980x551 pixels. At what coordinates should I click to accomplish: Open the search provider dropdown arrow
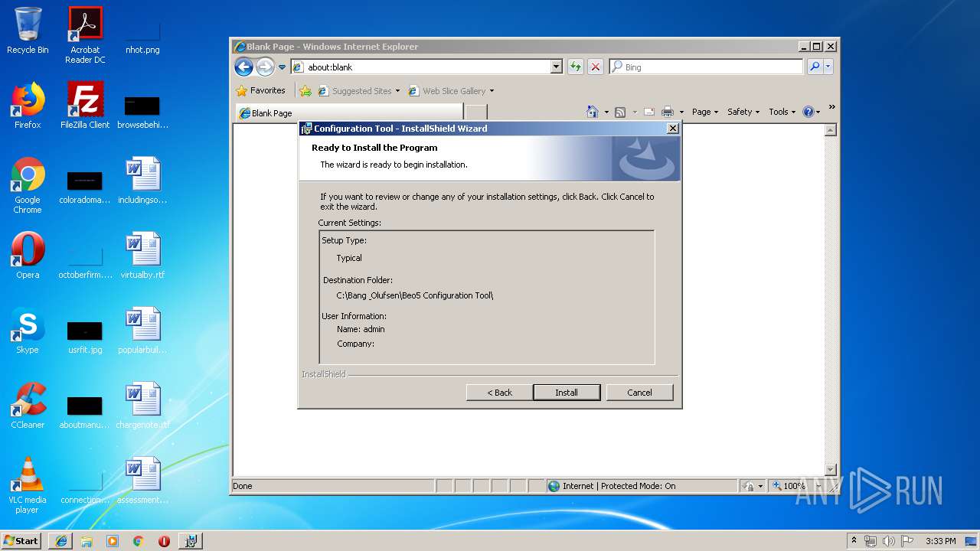click(x=828, y=67)
